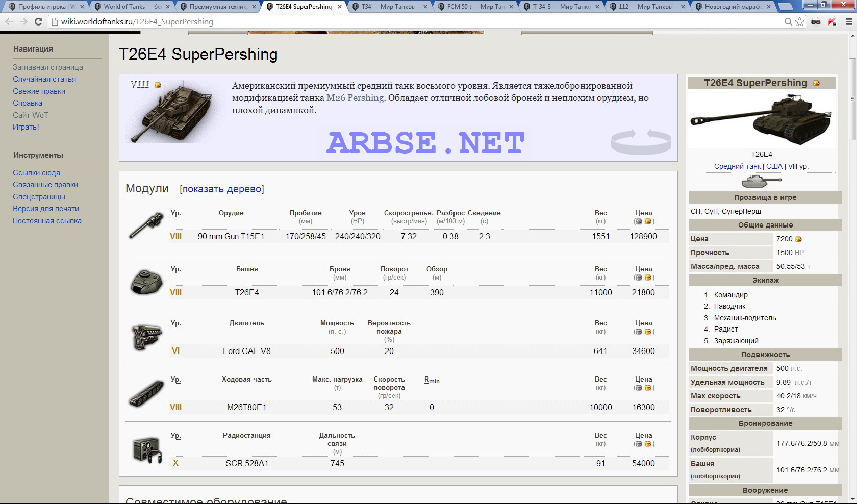Click the Играть! link
Image resolution: width=857 pixels, height=504 pixels.
click(26, 127)
